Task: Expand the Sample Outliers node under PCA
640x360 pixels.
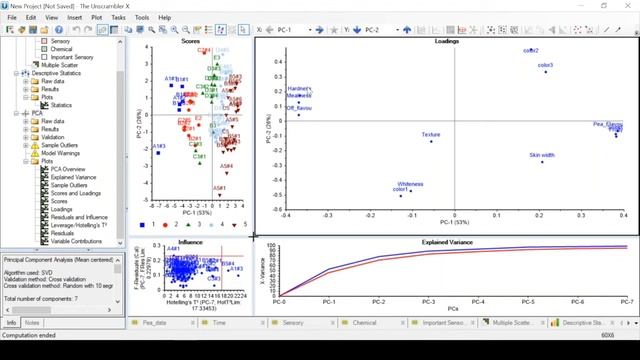Action: tap(26, 145)
